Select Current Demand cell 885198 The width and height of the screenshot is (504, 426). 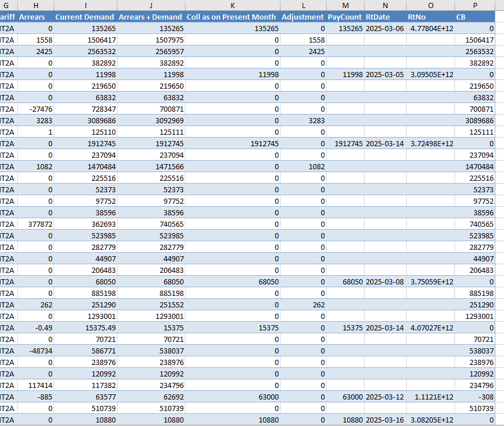[x=85, y=294]
